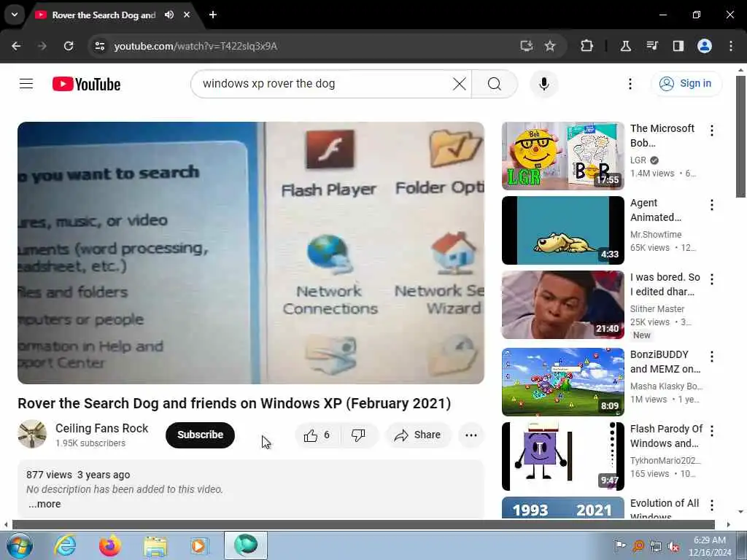Open Chrome three-dot menu
Screen dimensions: 747x560
731,46
